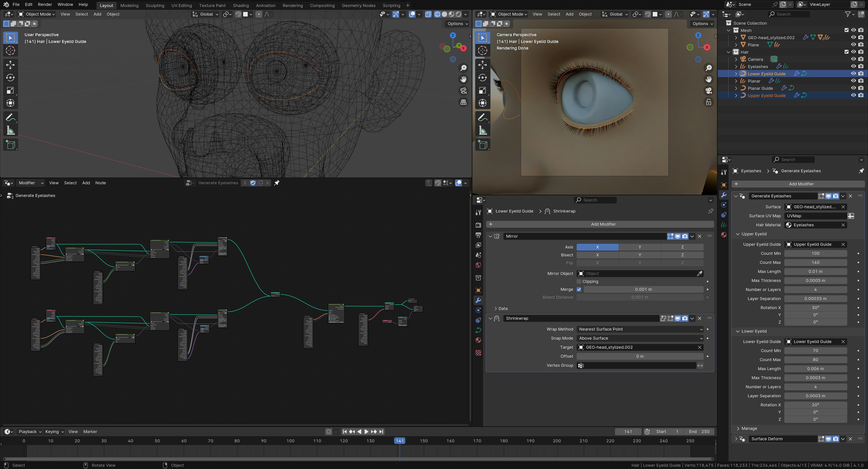The image size is (868, 469).
Task: Open the Keying menu in timeline
Action: pyautogui.click(x=54, y=431)
